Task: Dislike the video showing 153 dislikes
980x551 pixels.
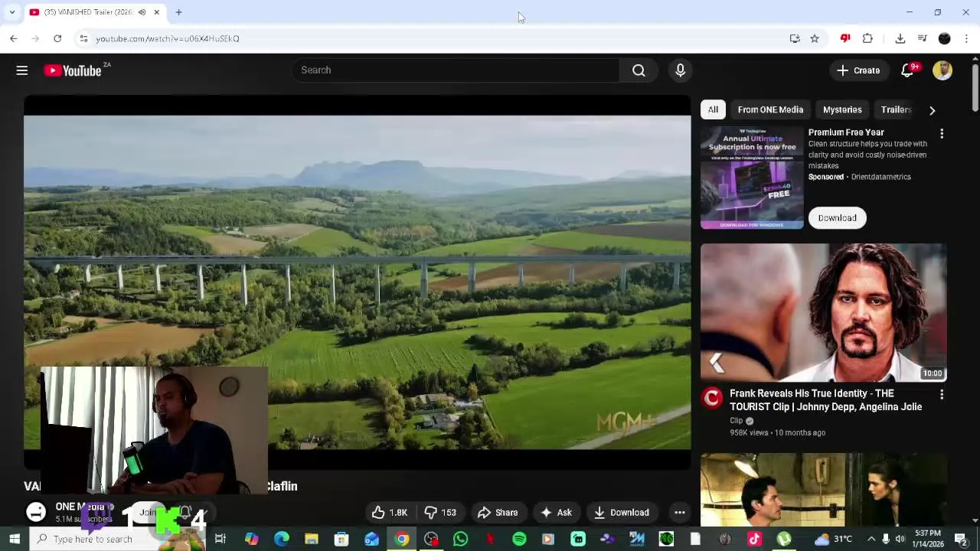Action: (440, 513)
